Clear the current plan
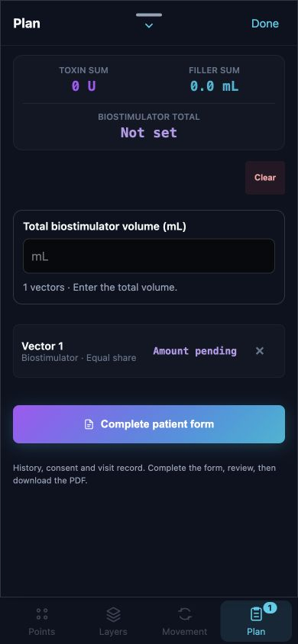Screen dimensions: 298x644 [265, 178]
